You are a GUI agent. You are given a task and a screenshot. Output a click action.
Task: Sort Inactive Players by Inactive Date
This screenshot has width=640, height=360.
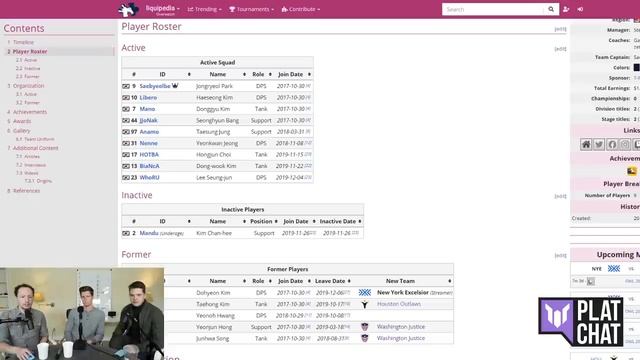(360, 221)
